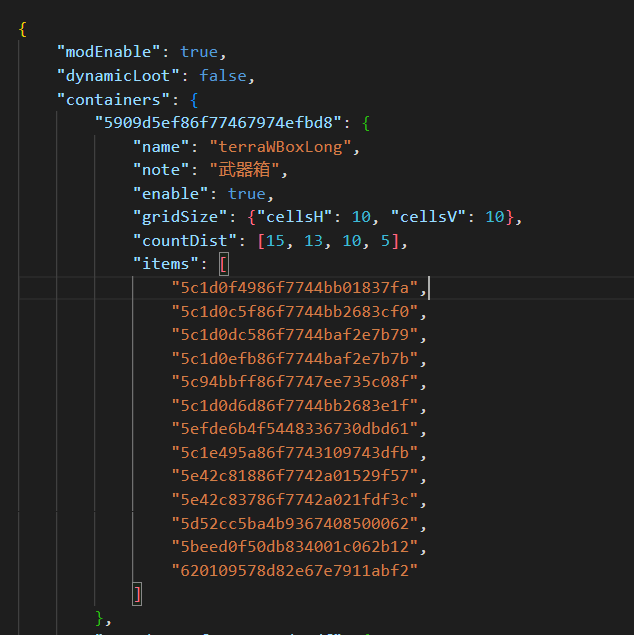Click the opening curly brace on first line
The image size is (634, 635).
pyautogui.click(x=22, y=29)
